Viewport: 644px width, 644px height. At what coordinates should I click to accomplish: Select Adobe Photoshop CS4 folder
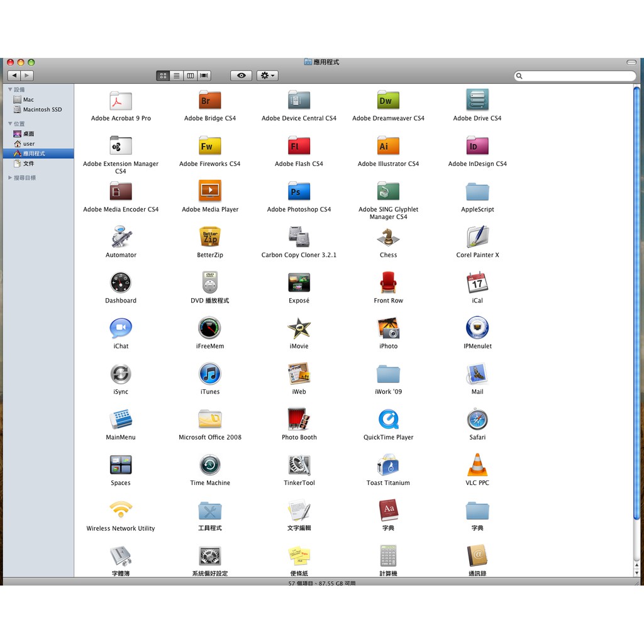pyautogui.click(x=299, y=191)
